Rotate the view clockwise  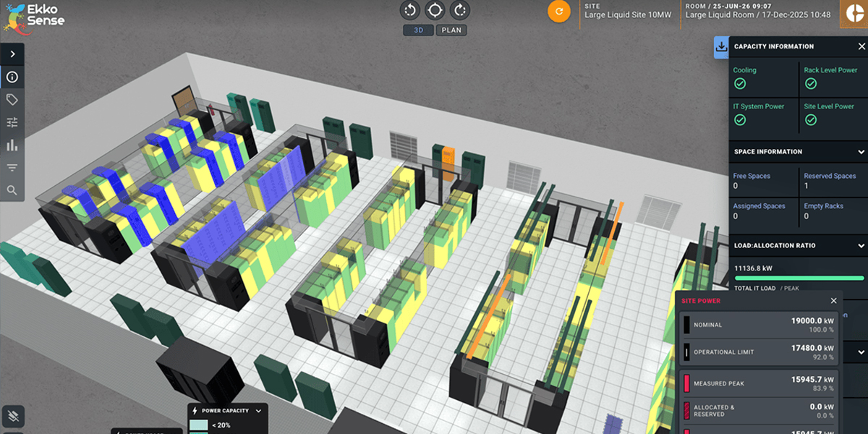(x=459, y=10)
